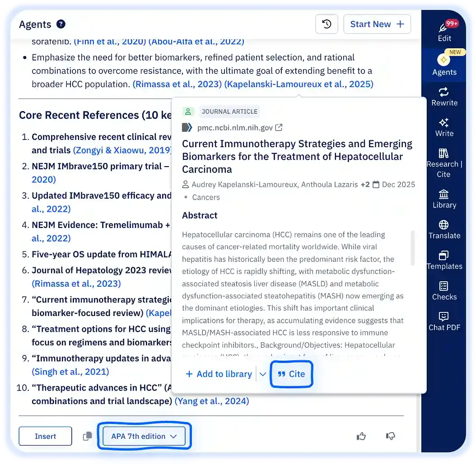Open Templates in sidebar
The height and width of the screenshot is (465, 476).
click(444, 260)
